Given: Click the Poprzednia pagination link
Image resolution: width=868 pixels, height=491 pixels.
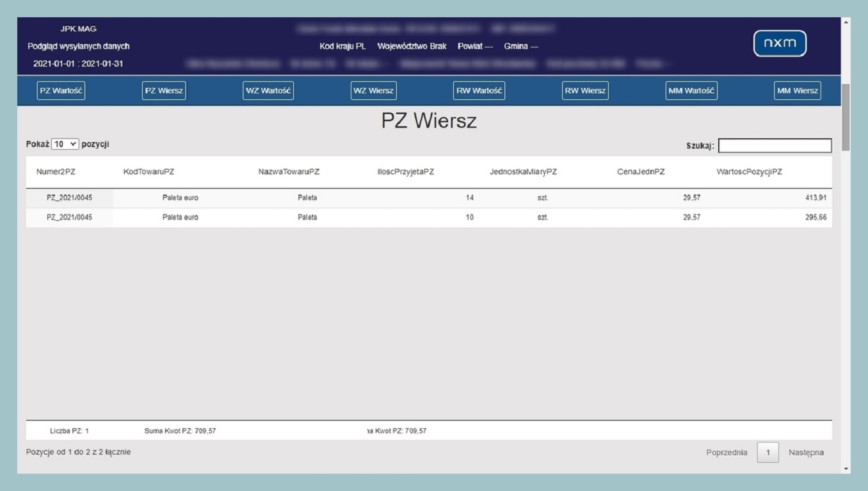Looking at the screenshot, I should coord(727,453).
